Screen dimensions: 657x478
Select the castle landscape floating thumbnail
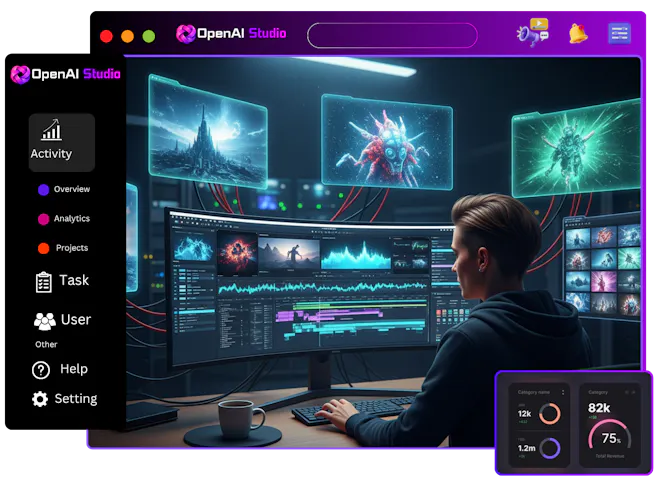[x=208, y=132]
